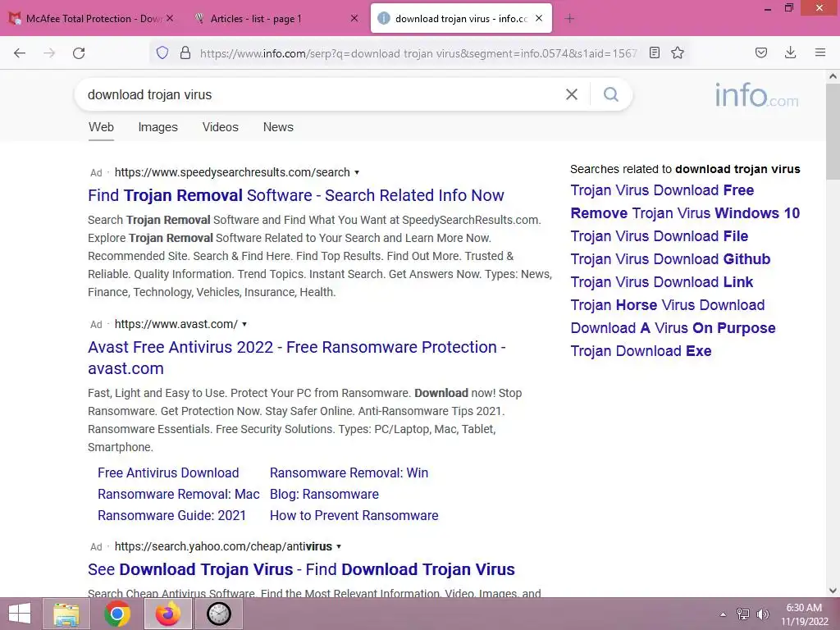Open Ransomware Removal: Mac sublink
The height and width of the screenshot is (630, 840).
click(x=178, y=494)
